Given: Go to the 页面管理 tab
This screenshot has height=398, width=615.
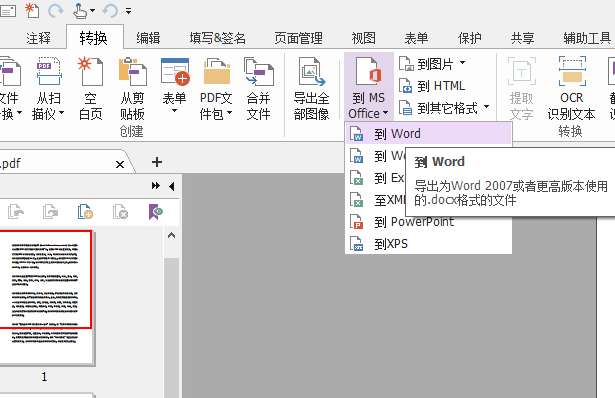Looking at the screenshot, I should [x=298, y=38].
